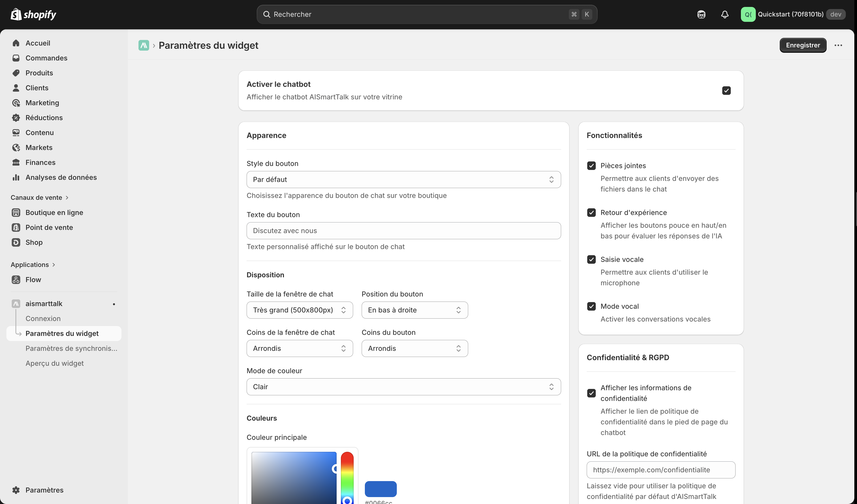Image resolution: width=857 pixels, height=504 pixels.
Task: Select Produits in the sidebar
Action: [x=39, y=73]
